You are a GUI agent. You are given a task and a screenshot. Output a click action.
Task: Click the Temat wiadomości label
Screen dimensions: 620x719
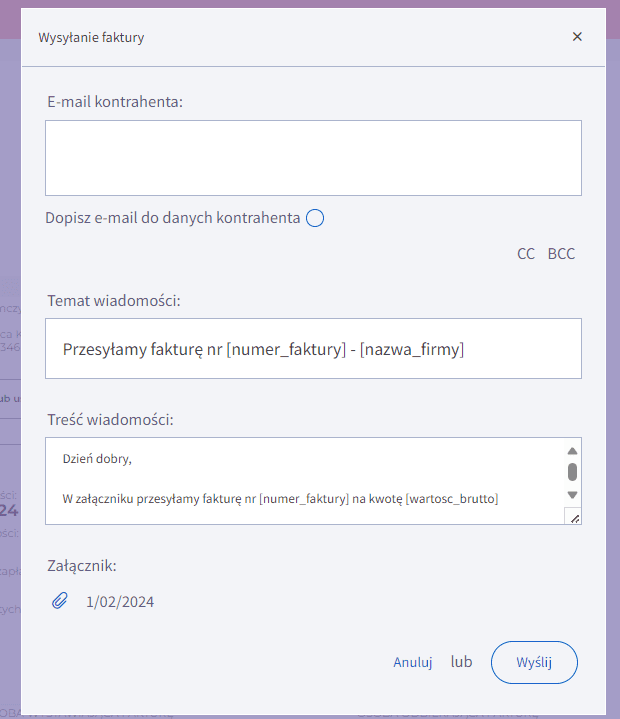pos(113,300)
